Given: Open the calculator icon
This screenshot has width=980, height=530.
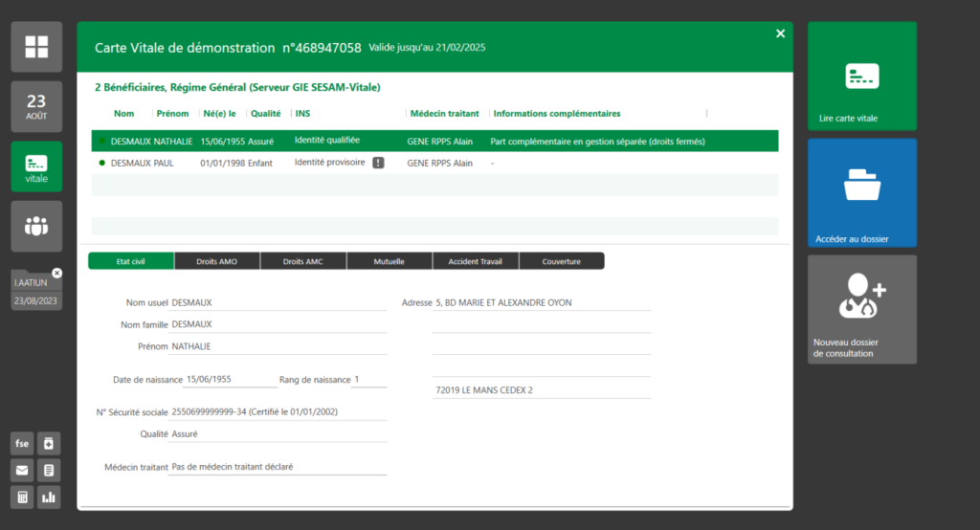Looking at the screenshot, I should (x=21, y=497).
